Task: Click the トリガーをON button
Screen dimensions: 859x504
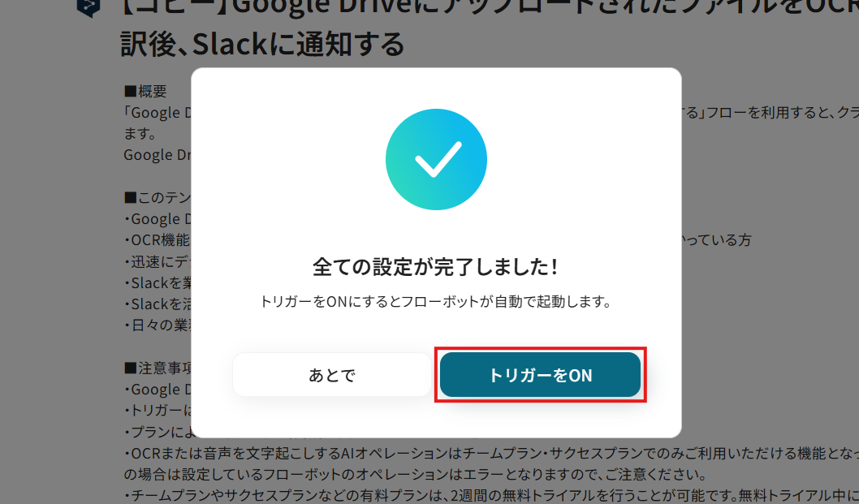Action: pyautogui.click(x=540, y=375)
